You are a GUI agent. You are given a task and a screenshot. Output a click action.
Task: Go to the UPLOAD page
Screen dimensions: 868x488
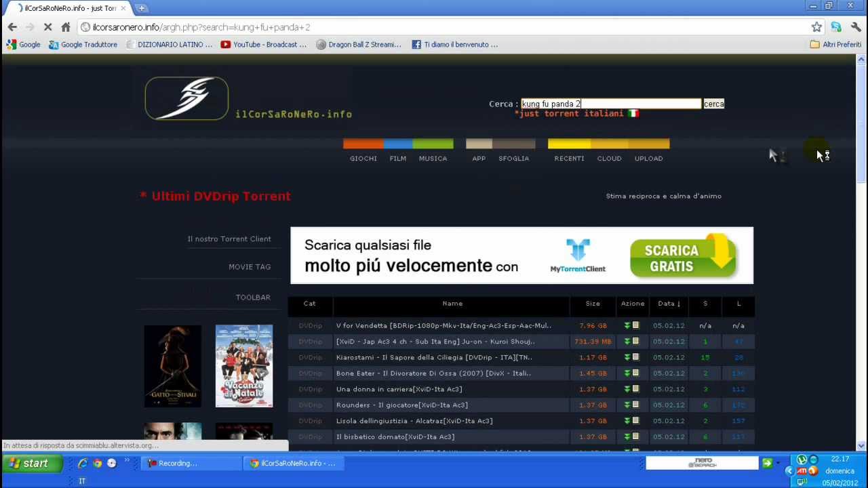649,159
